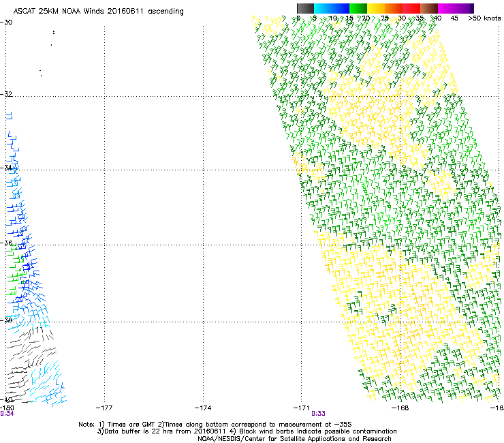Click the '40' legend scale label

437,18
